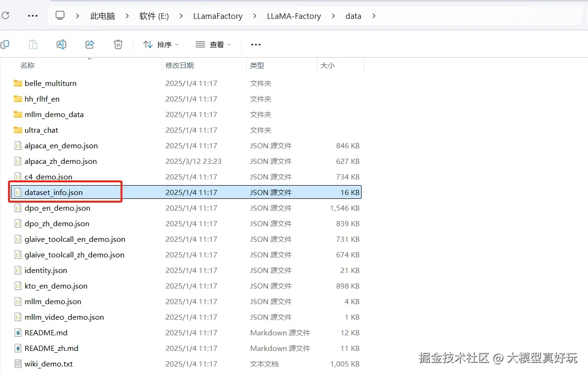Sort by 类型 column header
Viewport: 588px width, 375px height.
[257, 65]
